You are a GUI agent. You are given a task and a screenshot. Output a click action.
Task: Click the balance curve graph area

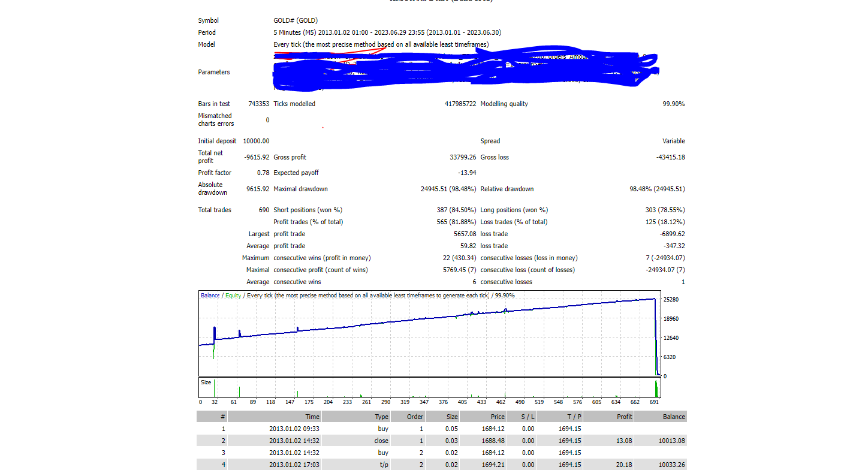point(429,334)
